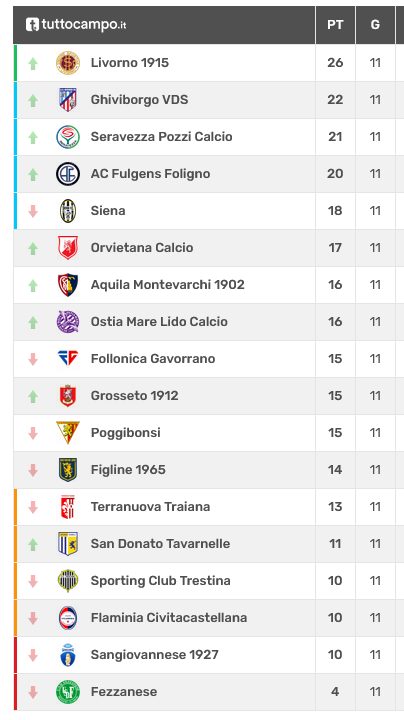Screen dimensions: 404x720
Task: Click the Ostia Mare Lido purple crest
Action: (x=68, y=322)
